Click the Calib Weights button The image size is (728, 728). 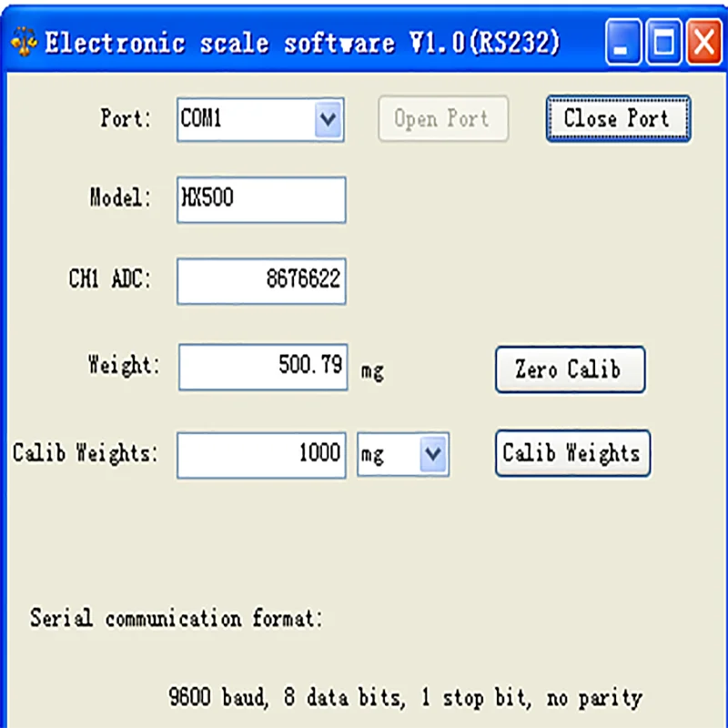click(x=572, y=453)
